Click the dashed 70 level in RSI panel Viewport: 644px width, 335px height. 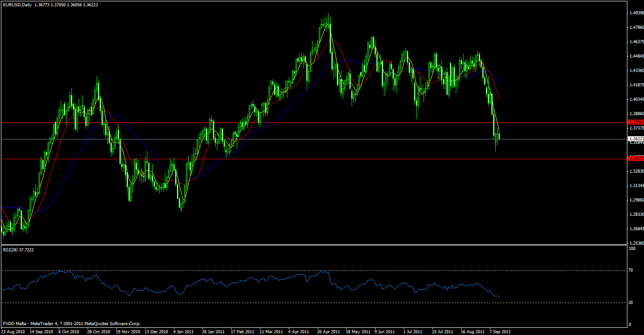(269, 269)
